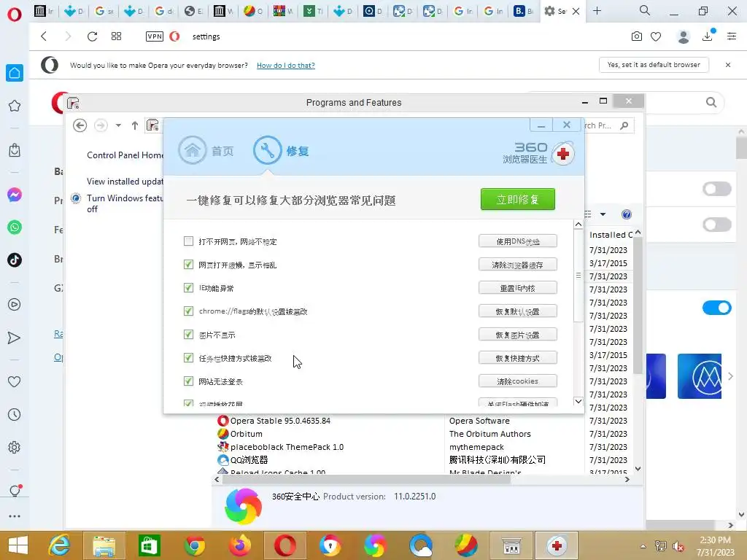Click up arrow of the repair list scrollbar
The image size is (747, 560).
click(578, 225)
